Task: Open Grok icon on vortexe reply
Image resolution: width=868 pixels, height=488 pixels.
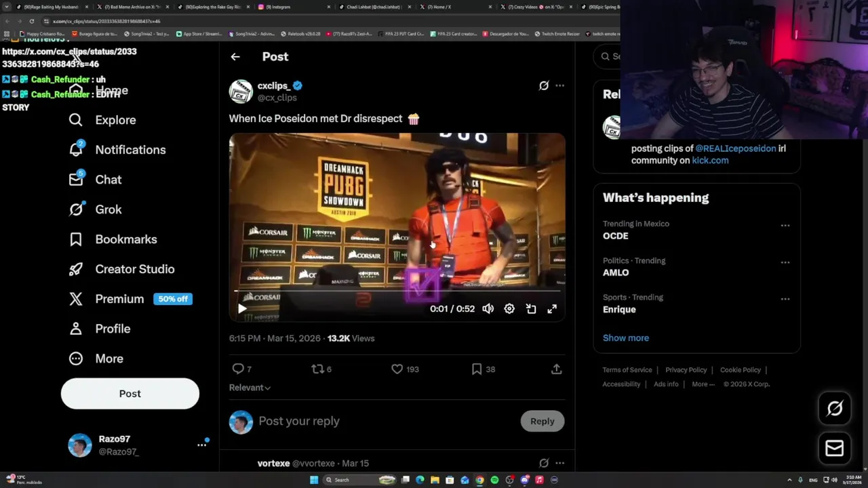Action: [x=544, y=463]
